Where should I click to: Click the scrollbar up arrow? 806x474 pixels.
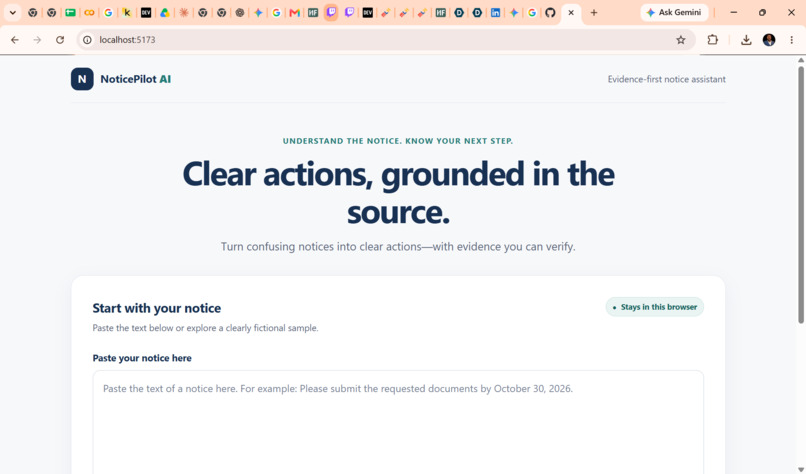click(x=801, y=60)
